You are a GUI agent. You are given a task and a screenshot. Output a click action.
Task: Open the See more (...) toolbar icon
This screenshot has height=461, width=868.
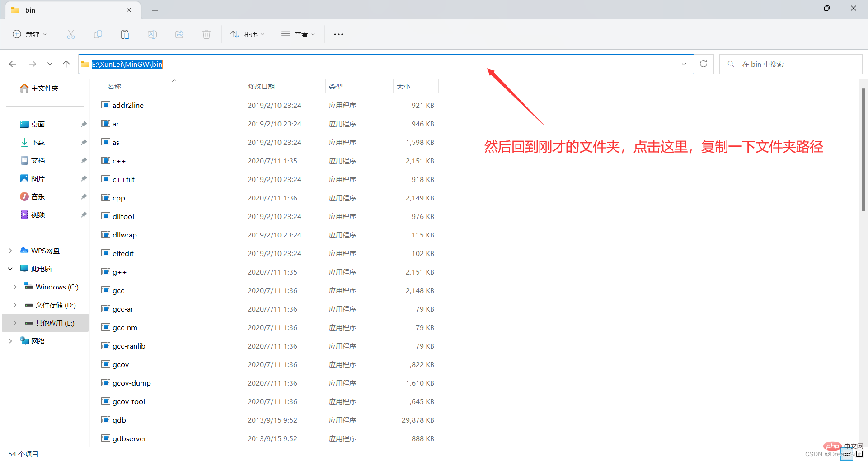[x=338, y=34]
